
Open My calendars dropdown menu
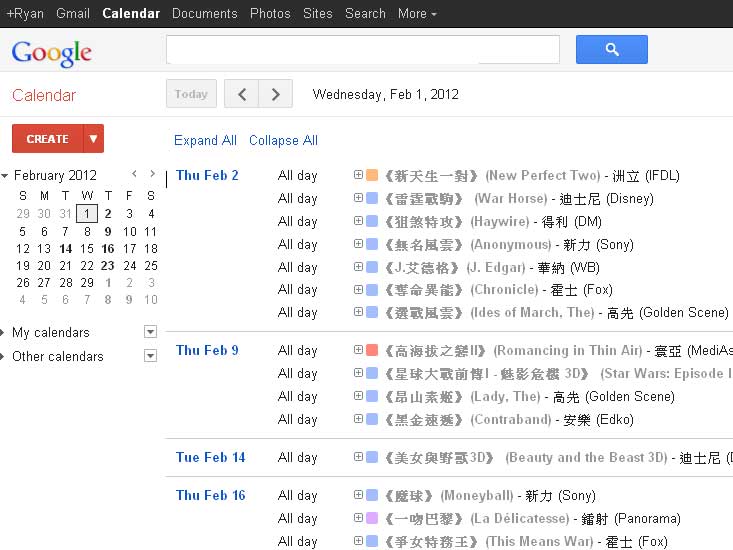[150, 332]
